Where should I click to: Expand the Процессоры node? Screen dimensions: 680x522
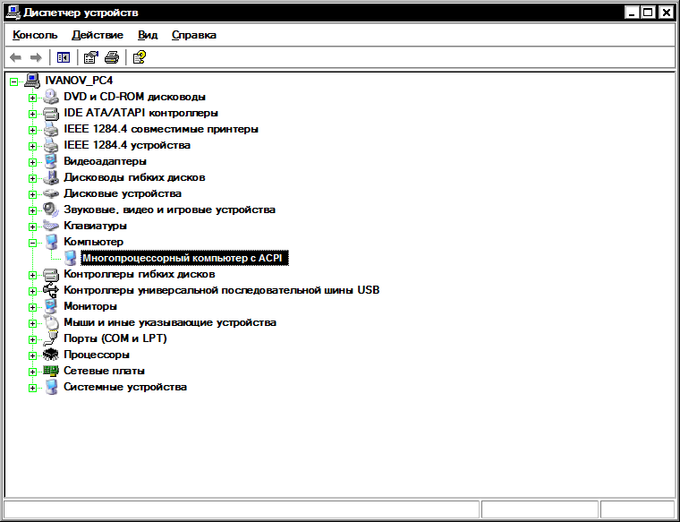pyautogui.click(x=33, y=356)
